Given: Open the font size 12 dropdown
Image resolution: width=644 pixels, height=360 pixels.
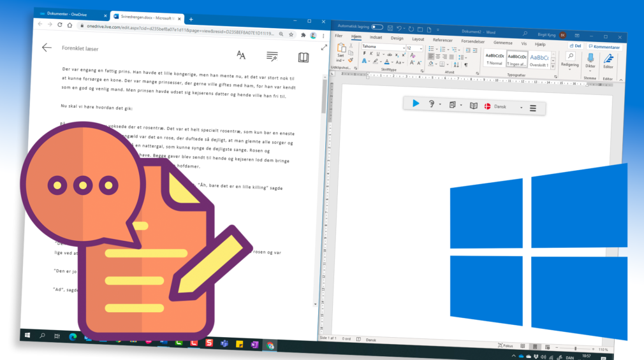Looking at the screenshot, I should [421, 48].
